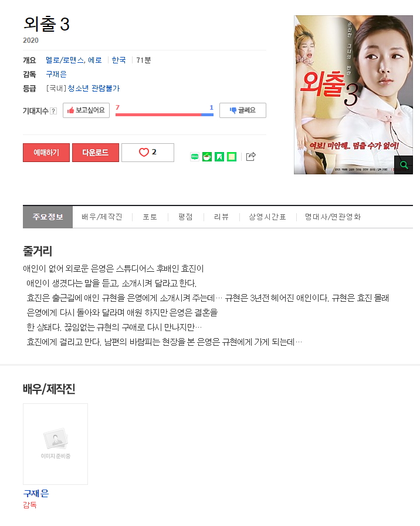Vote 글쎄요 thumbs down
This screenshot has height=526, width=420.
click(x=243, y=110)
